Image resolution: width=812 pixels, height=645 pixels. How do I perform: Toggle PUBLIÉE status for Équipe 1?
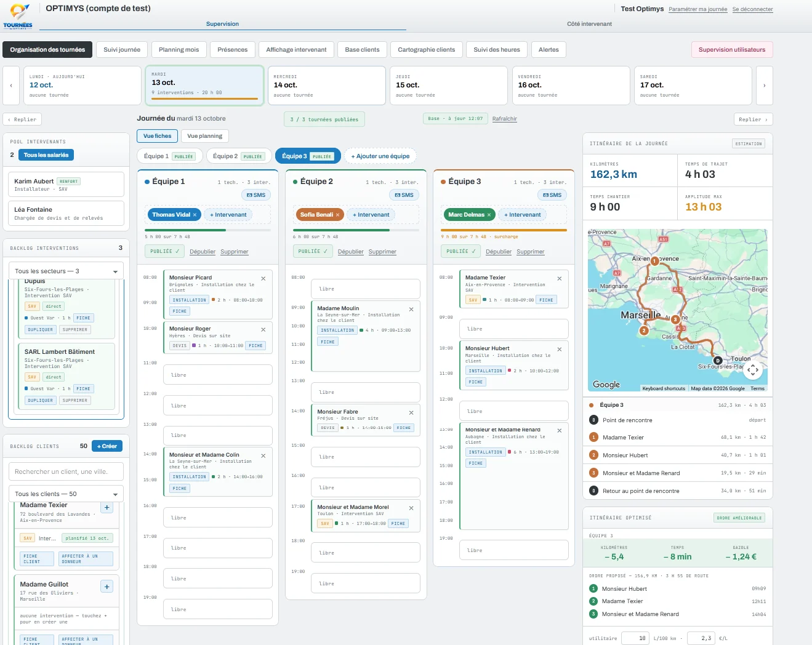pyautogui.click(x=164, y=251)
